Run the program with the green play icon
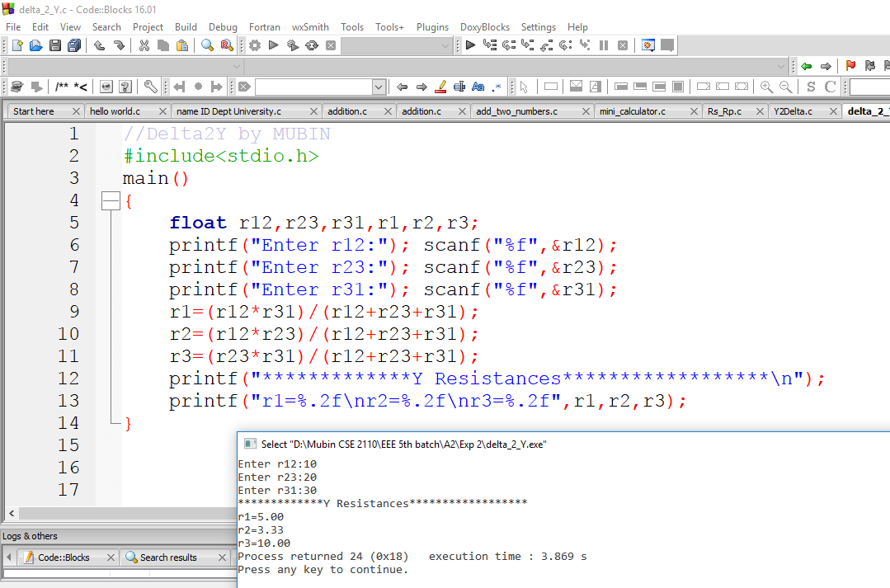The image size is (890, 588). click(273, 45)
